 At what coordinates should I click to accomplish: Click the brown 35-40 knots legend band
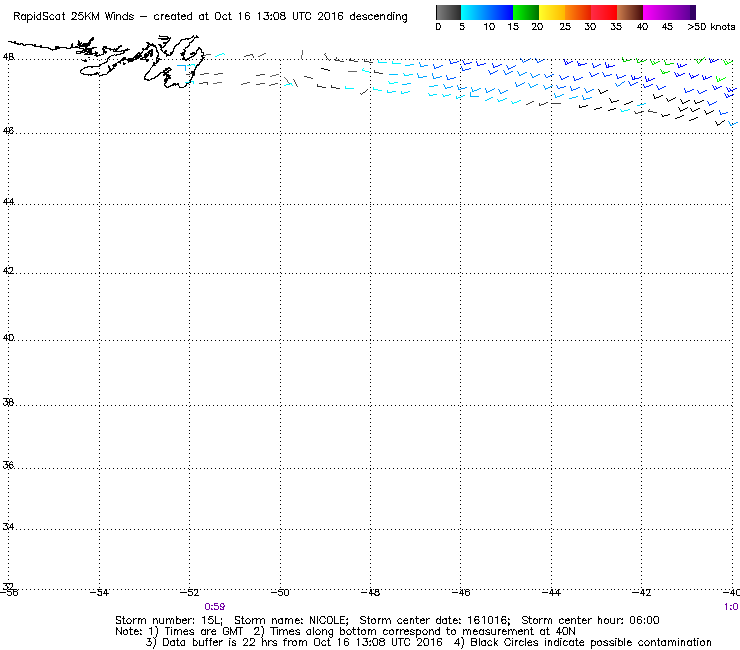630,12
